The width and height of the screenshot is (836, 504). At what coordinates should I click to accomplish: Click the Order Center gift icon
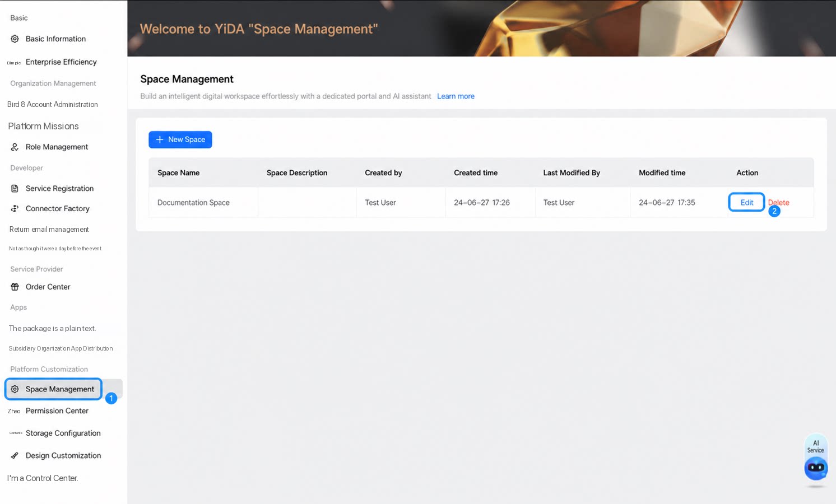[x=15, y=287]
